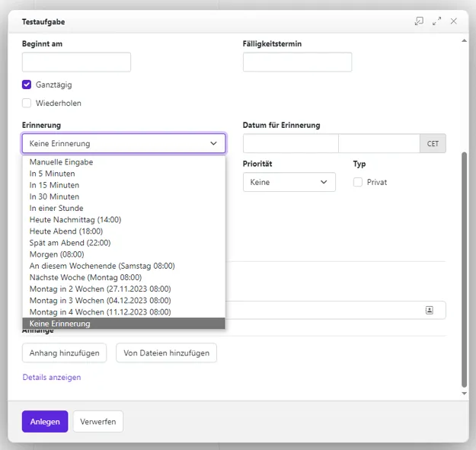Click the scrollbar down arrow
476x450 pixels.
[465, 394]
